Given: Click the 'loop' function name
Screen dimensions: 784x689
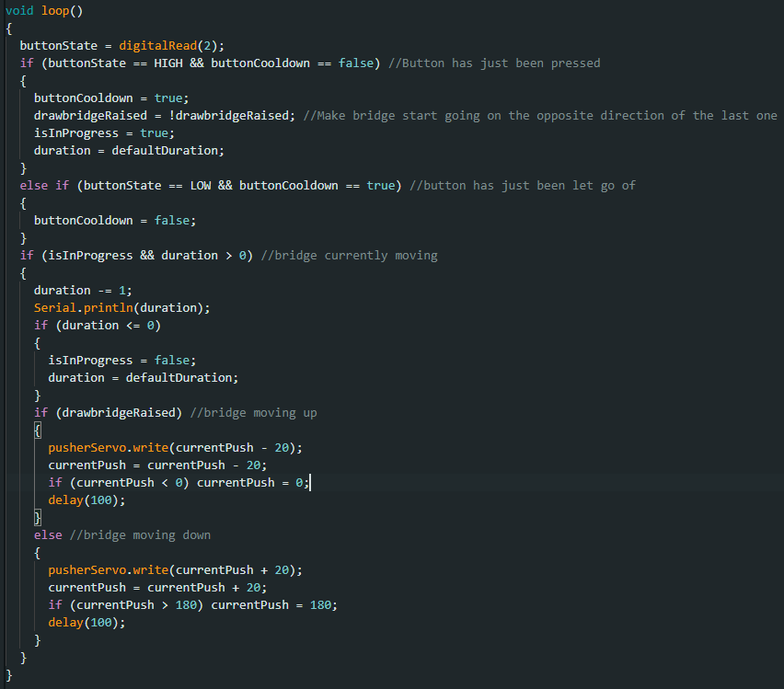Looking at the screenshot, I should click(x=55, y=10).
